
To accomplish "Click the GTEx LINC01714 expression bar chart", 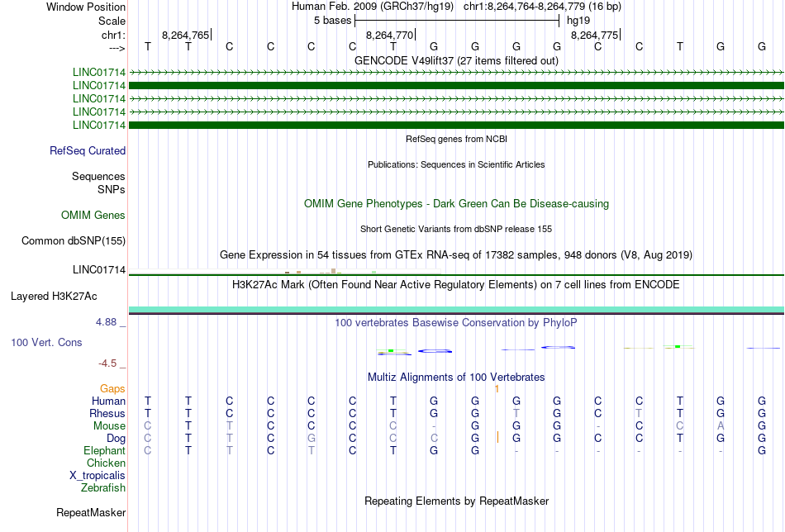I will point(284,271).
